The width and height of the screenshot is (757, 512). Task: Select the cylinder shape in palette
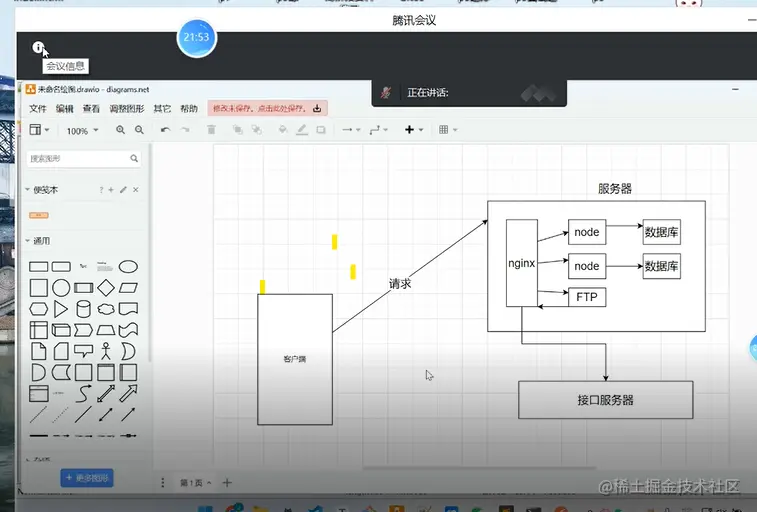(x=84, y=309)
